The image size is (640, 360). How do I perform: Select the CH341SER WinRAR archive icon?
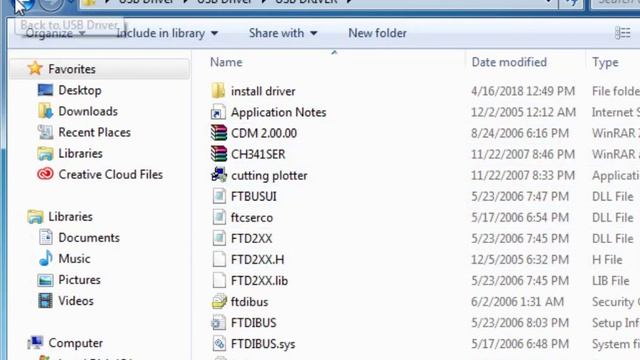(x=218, y=154)
